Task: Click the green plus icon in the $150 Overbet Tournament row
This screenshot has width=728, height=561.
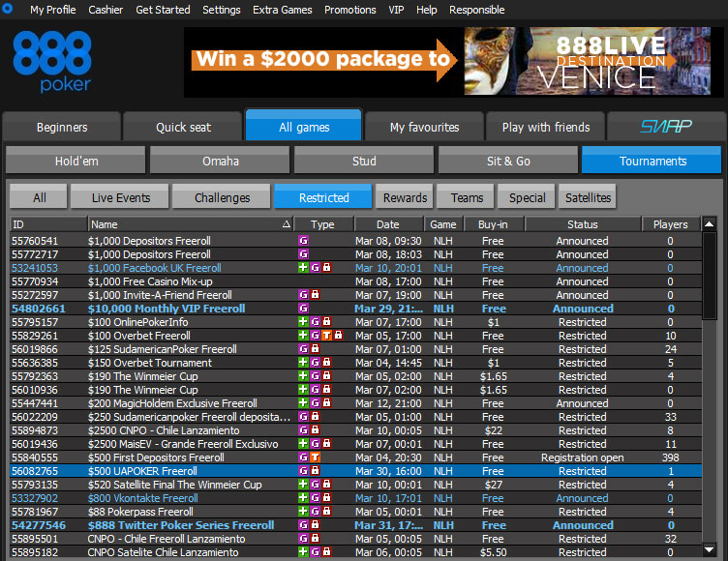Action: pos(303,362)
